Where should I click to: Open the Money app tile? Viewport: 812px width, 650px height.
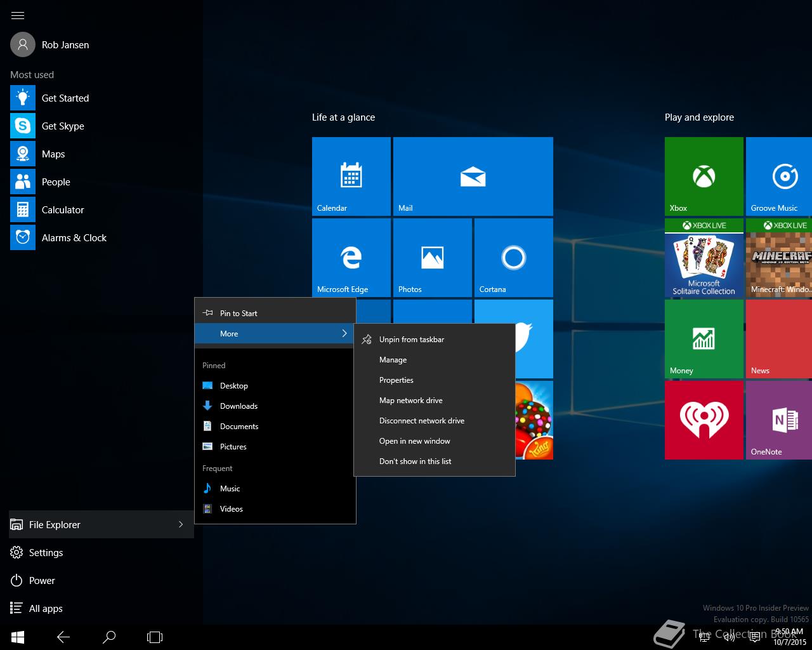[x=704, y=338]
